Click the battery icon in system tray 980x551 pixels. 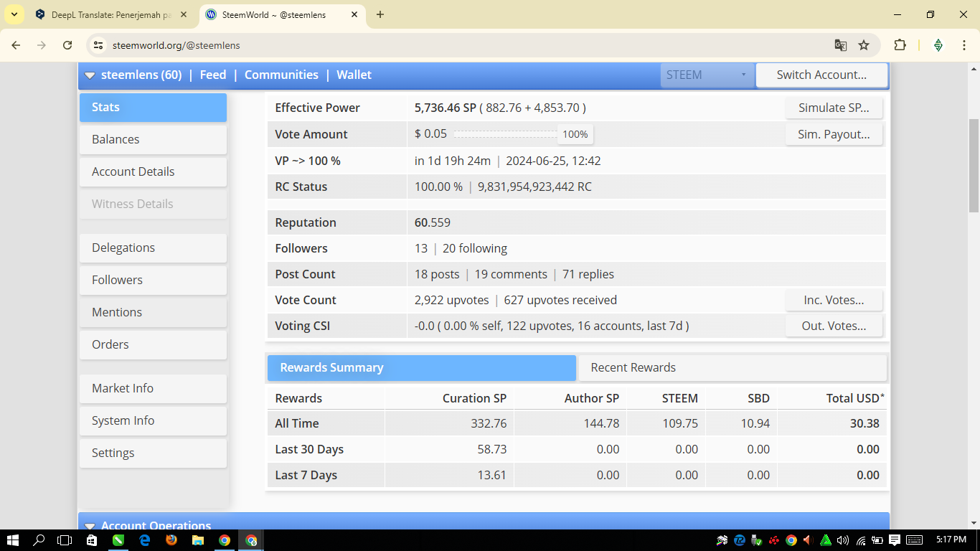point(877,540)
